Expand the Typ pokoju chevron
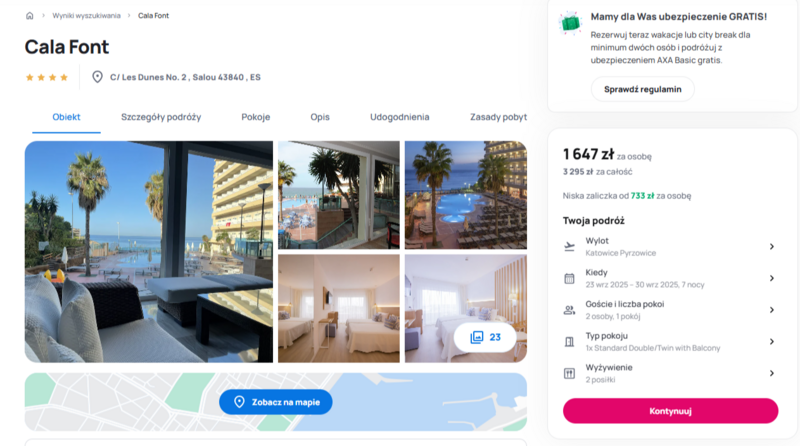Screen dimensions: 800x446 tap(772, 342)
